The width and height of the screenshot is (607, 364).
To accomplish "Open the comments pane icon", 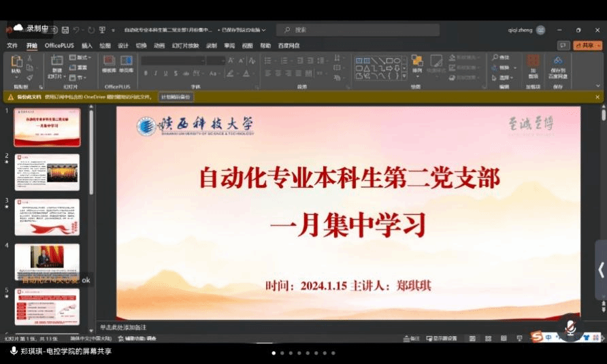I will (x=563, y=46).
